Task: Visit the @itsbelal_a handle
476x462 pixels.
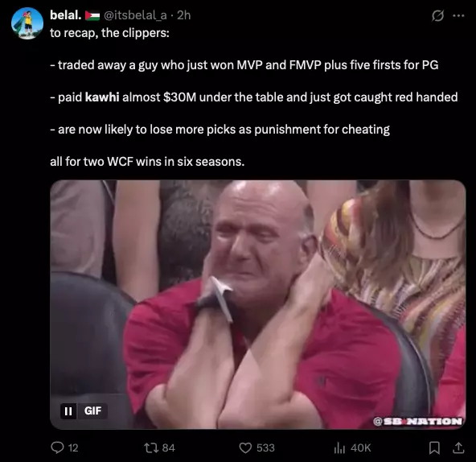Action: [135, 15]
